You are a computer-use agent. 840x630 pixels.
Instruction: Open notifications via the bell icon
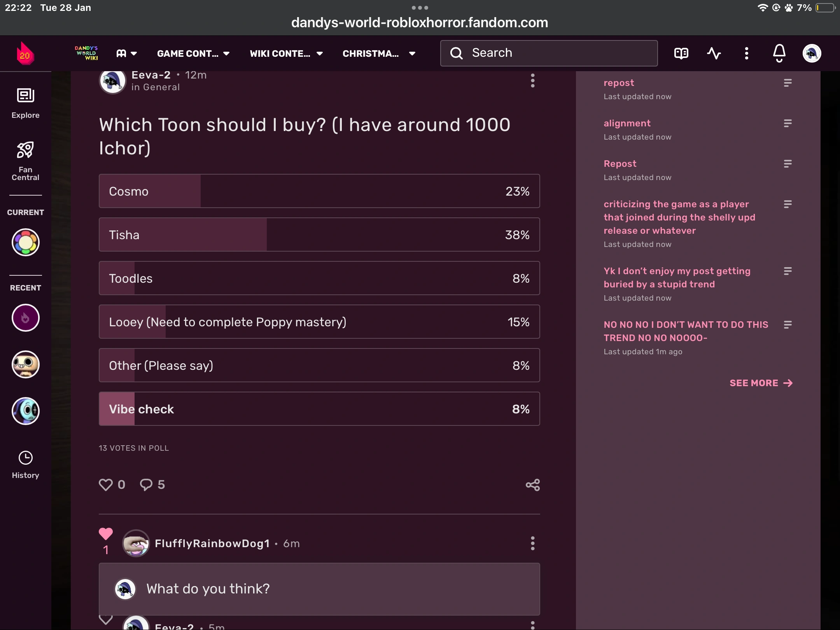pyautogui.click(x=779, y=53)
